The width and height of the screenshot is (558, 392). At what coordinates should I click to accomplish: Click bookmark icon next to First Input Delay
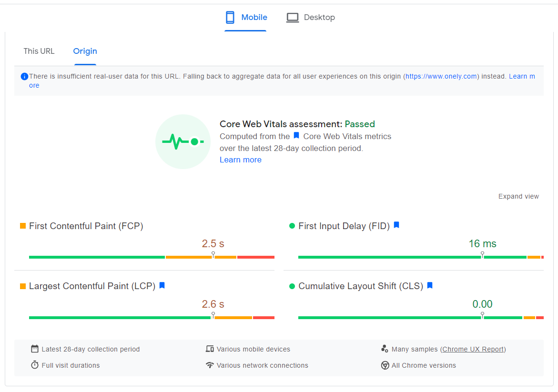coord(396,225)
